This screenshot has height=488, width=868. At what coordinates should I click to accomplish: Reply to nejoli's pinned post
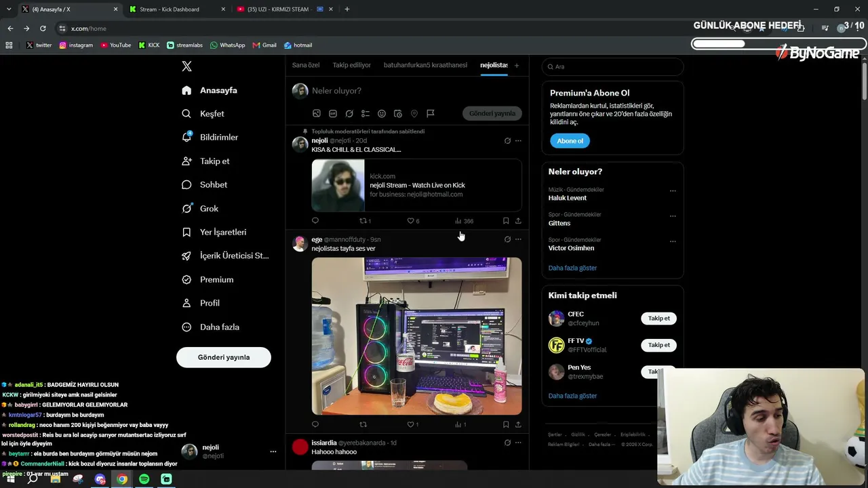click(x=315, y=221)
